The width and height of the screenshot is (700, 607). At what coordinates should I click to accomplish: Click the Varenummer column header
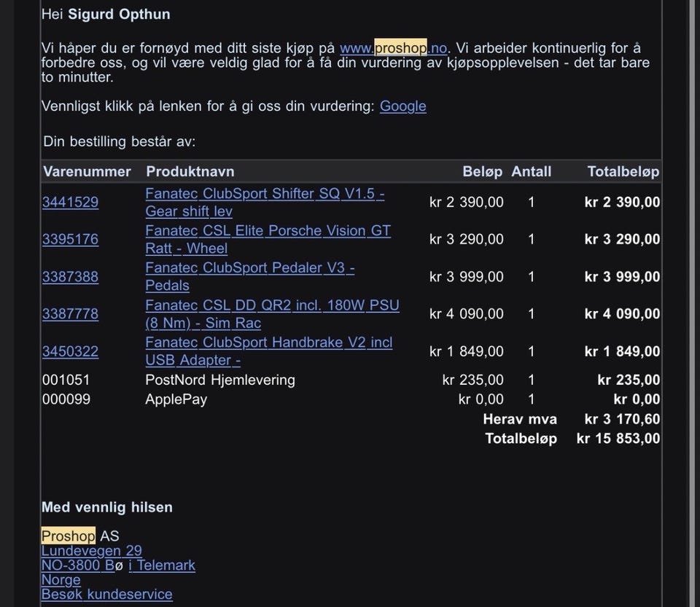tap(87, 172)
